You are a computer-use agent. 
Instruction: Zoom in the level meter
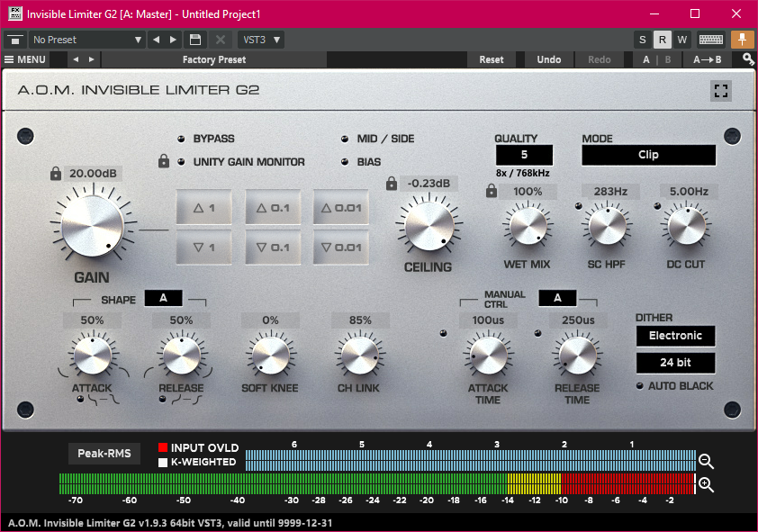706,484
